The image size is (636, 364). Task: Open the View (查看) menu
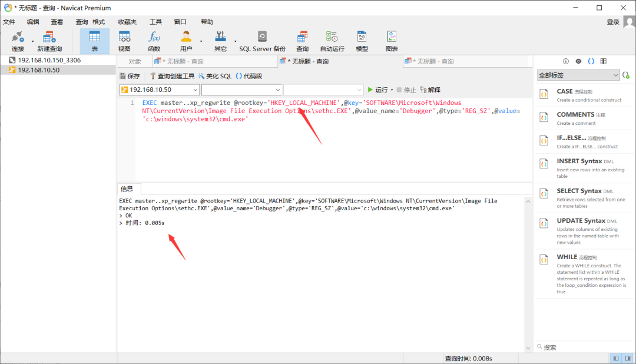click(57, 22)
